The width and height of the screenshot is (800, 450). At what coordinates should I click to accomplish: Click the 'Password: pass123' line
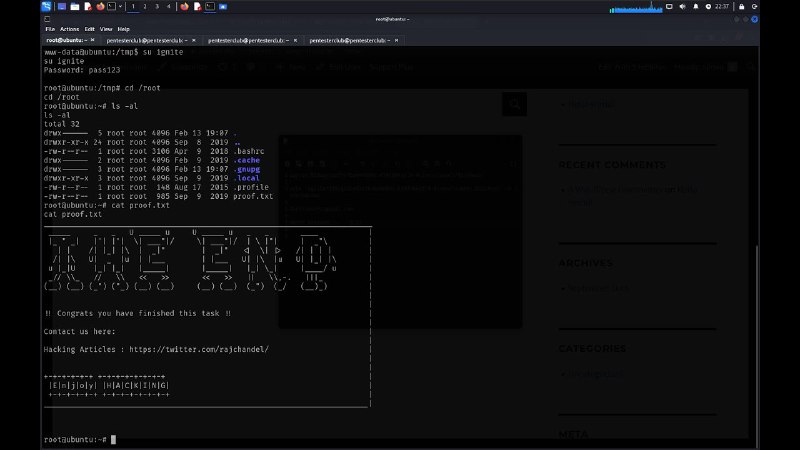pyautogui.click(x=82, y=70)
